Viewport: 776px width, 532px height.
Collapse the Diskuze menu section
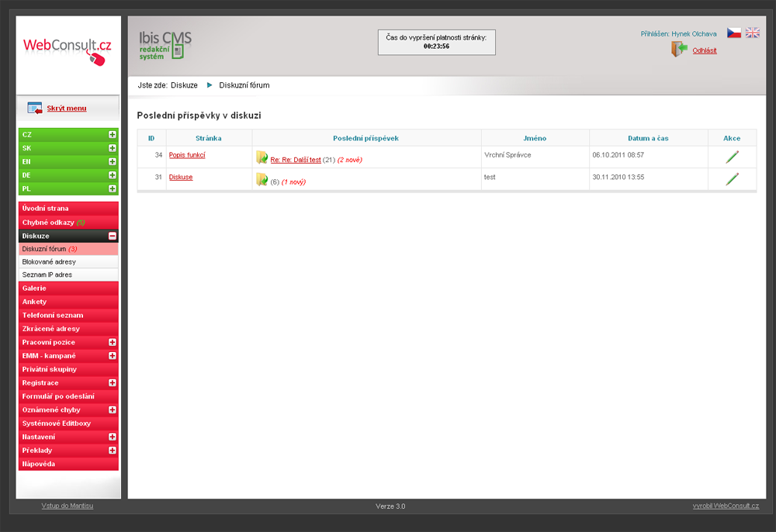pos(113,236)
